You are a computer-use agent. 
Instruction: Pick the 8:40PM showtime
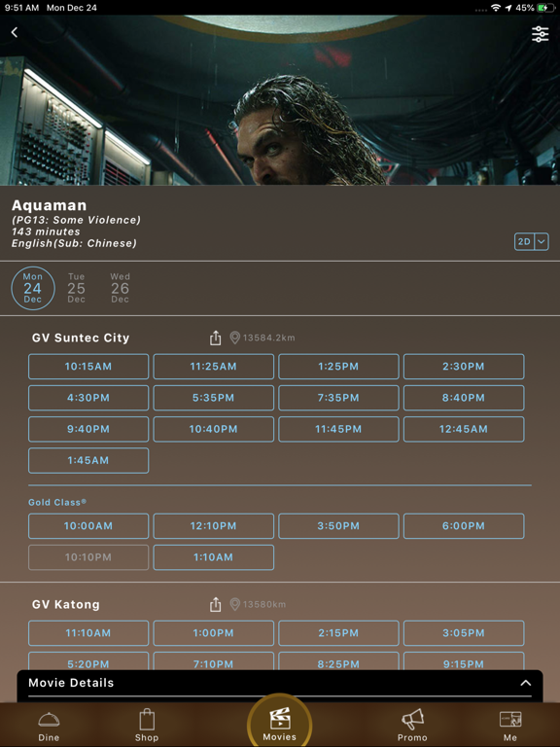pos(464,398)
